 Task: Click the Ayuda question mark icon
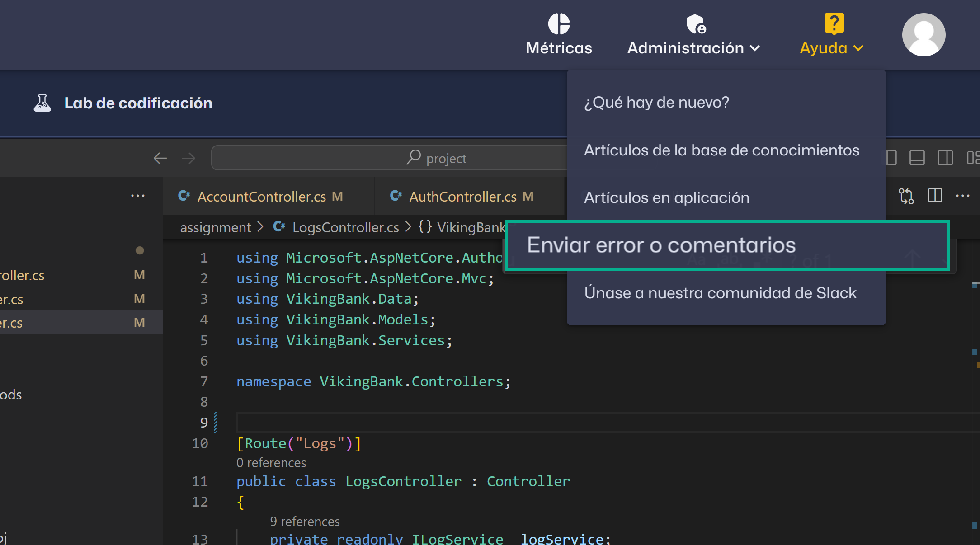(834, 23)
